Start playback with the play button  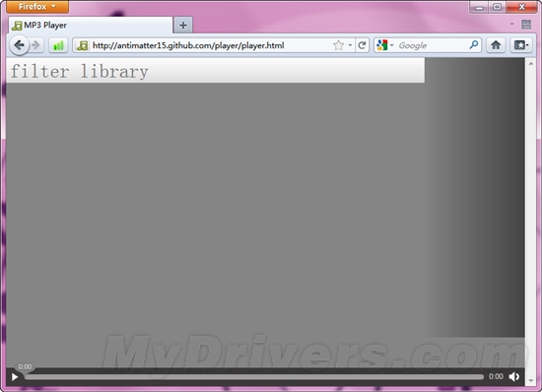coord(15,377)
